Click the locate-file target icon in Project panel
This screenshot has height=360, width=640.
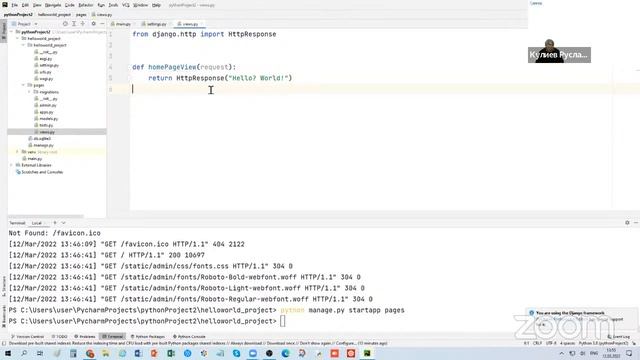tap(65, 24)
